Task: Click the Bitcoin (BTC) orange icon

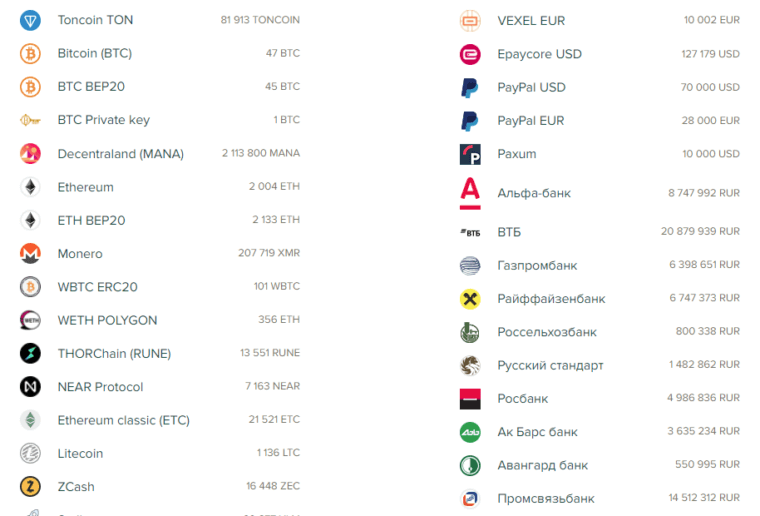Action: pyautogui.click(x=30, y=53)
